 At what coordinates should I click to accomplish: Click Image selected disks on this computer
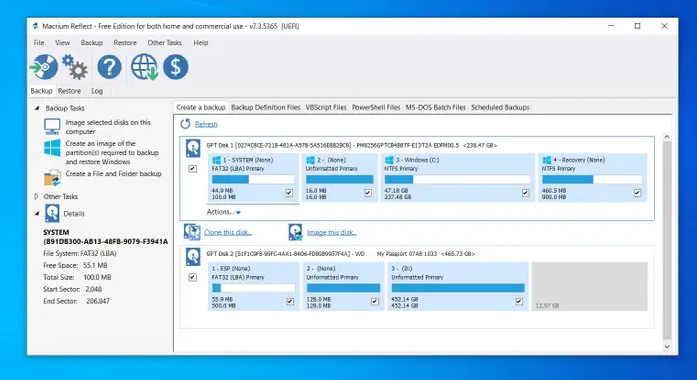pyautogui.click(x=108, y=127)
